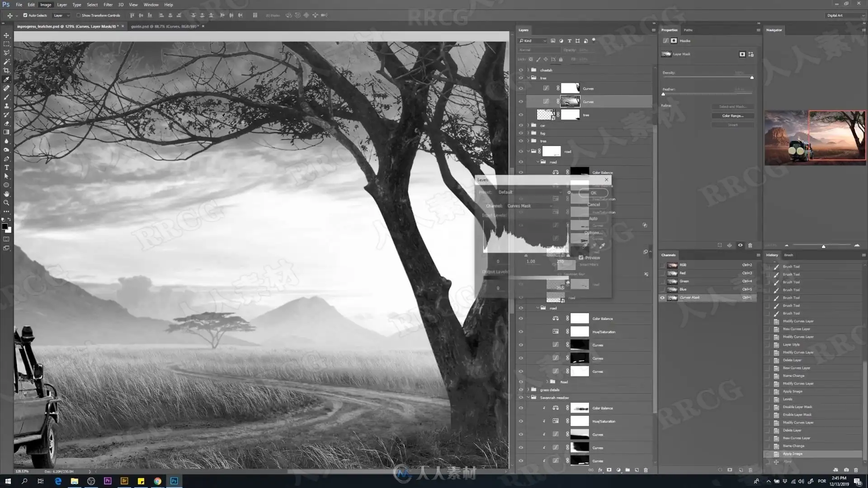Select the Crop tool

[x=6, y=70]
